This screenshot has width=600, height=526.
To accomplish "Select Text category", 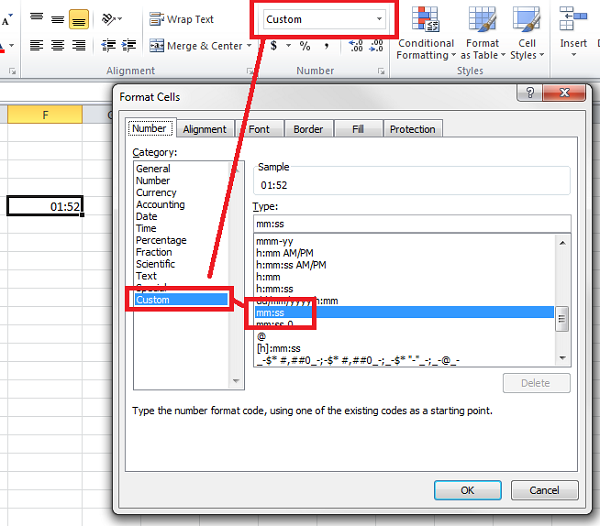I will tap(147, 276).
